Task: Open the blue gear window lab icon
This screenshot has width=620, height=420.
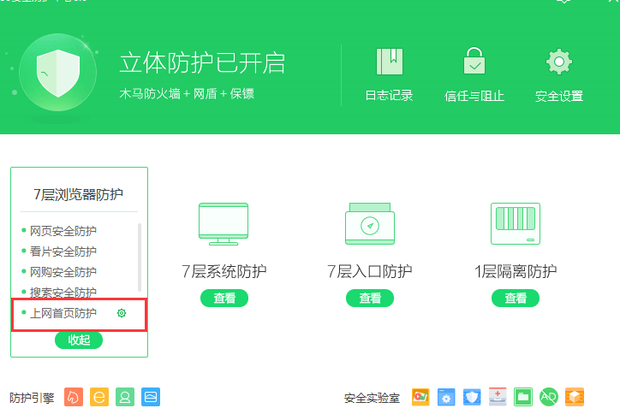Action: [446, 397]
